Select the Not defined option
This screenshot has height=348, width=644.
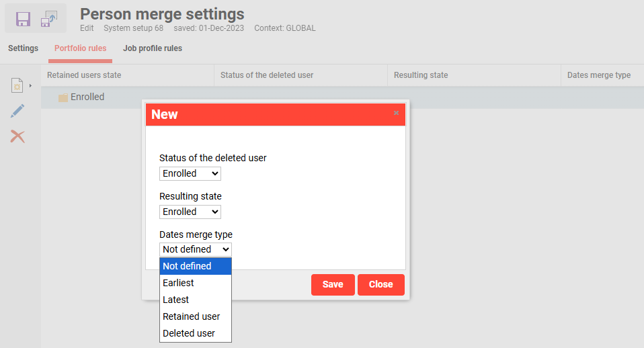[195, 266]
